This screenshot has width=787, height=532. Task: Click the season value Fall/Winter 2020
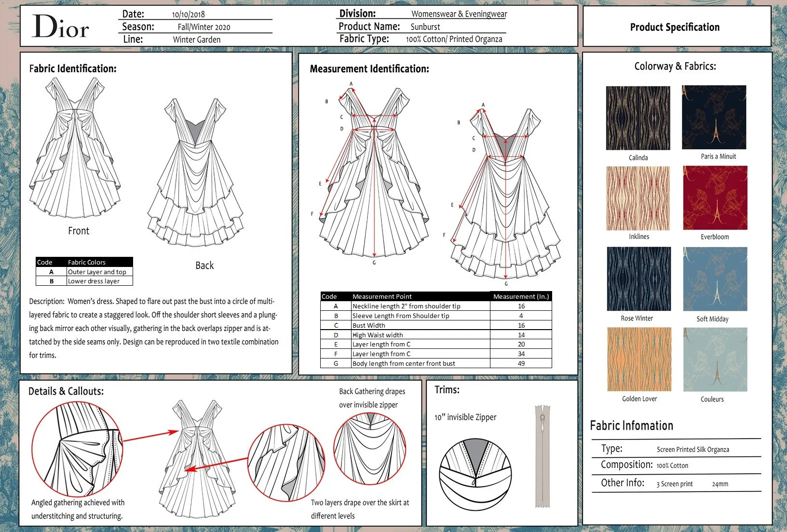(204, 27)
